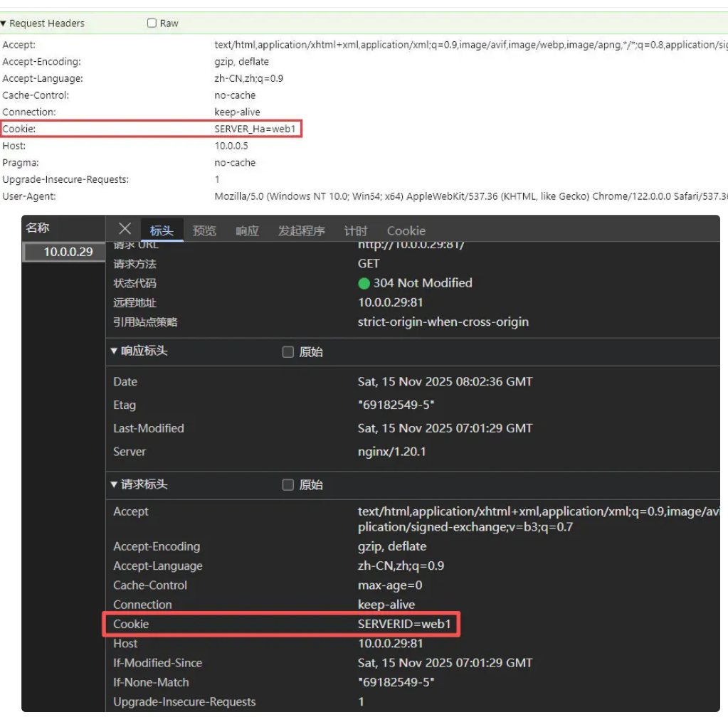
Task: Click the SERVER_Ha=web1 cookie value
Action: point(254,129)
